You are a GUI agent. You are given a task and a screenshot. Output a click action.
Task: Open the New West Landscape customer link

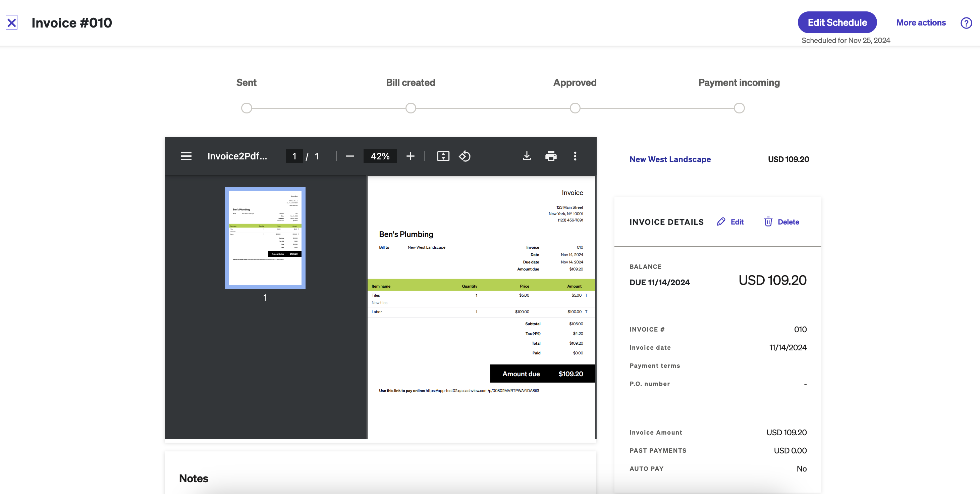(670, 159)
